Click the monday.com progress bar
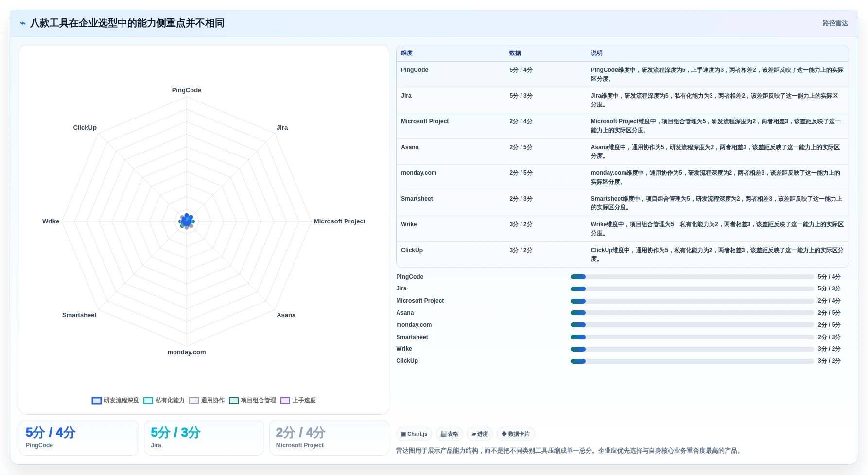This screenshot has height=475, width=868. pyautogui.click(x=692, y=325)
